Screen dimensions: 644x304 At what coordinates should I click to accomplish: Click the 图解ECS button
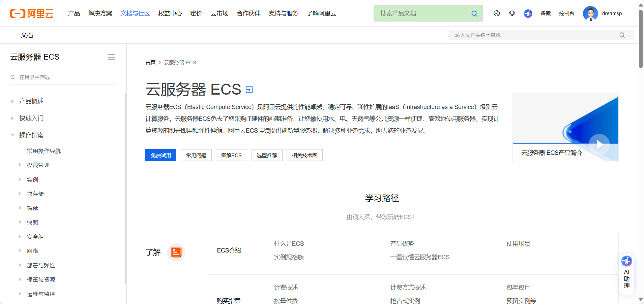coord(231,155)
